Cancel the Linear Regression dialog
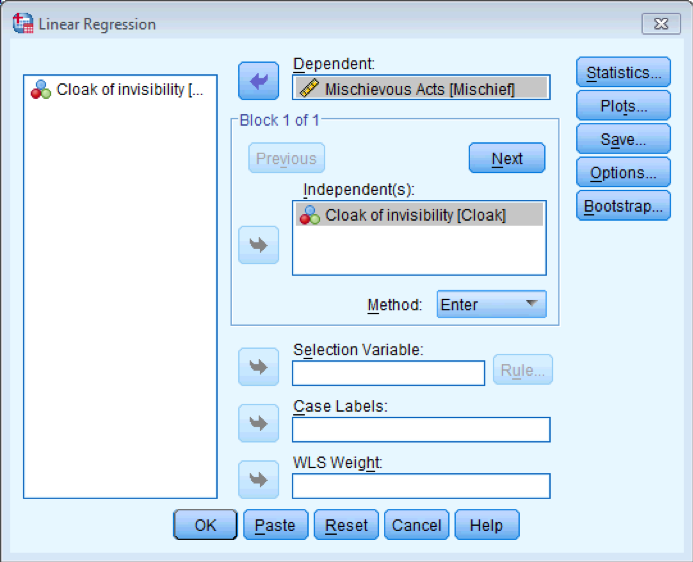The image size is (693, 562). coord(416,525)
